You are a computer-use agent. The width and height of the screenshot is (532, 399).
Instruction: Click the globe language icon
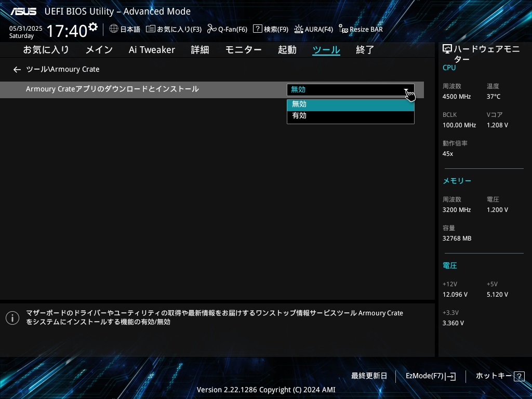pos(114,29)
